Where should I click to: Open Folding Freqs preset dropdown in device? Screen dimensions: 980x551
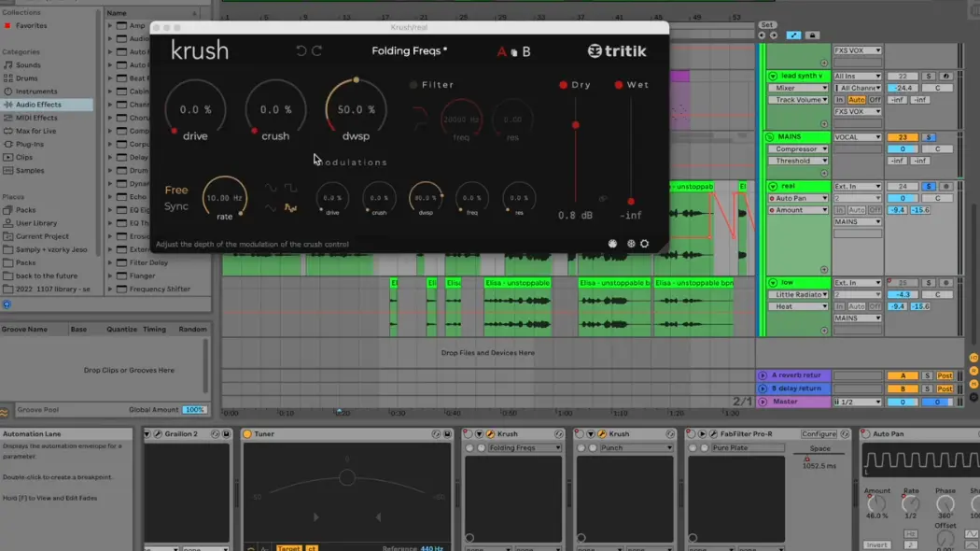525,448
